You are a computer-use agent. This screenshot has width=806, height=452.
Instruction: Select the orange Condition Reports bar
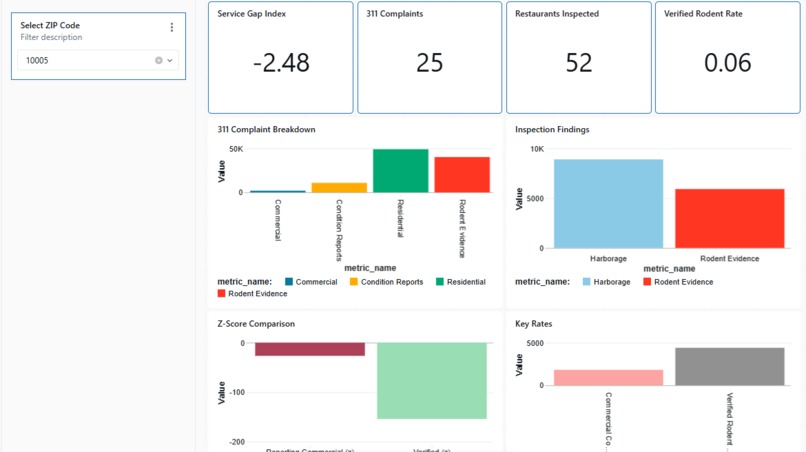tap(339, 188)
